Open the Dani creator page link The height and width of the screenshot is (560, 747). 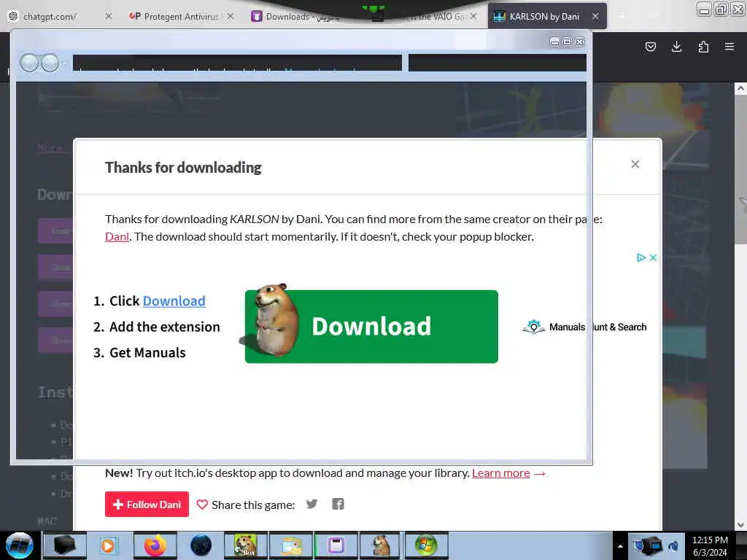pyautogui.click(x=117, y=237)
